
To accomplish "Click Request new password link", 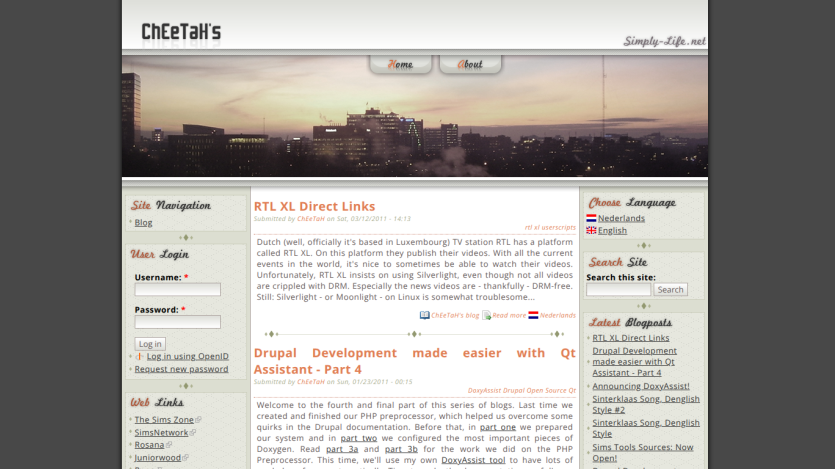I will tap(181, 369).
